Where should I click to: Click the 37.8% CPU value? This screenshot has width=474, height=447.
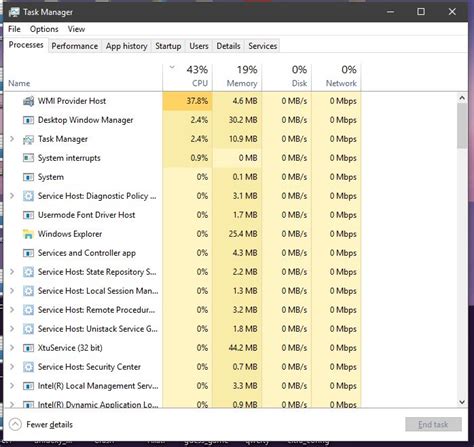click(197, 101)
